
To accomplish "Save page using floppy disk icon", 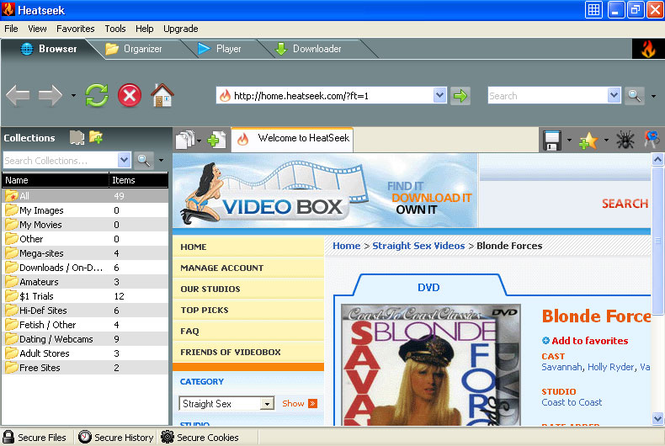I will coord(552,140).
